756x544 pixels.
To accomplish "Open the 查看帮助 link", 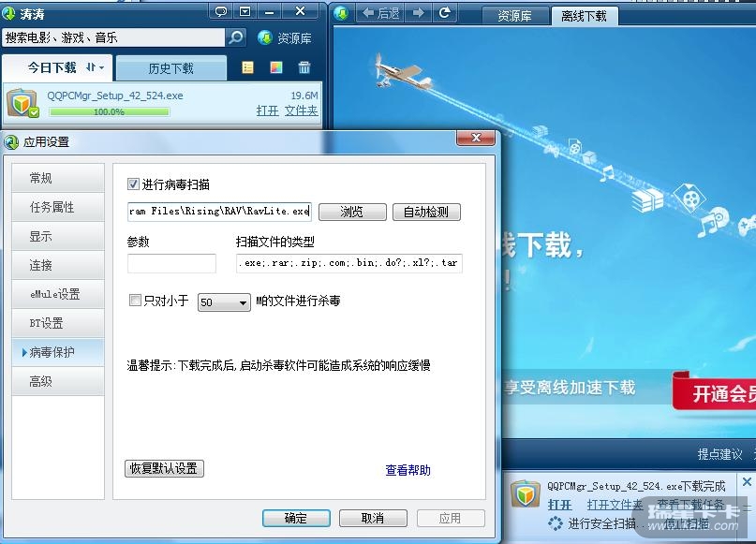I will tap(408, 470).
